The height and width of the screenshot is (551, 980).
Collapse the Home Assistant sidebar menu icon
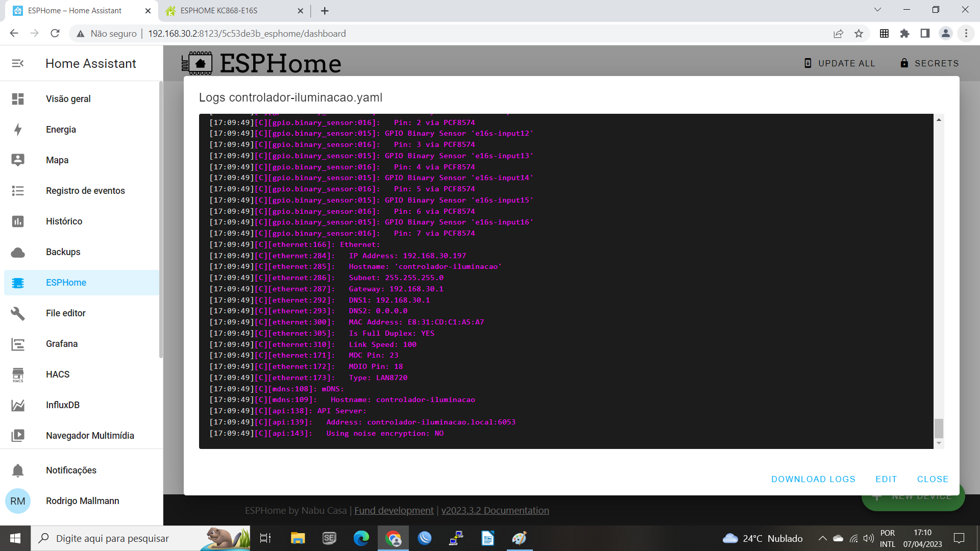tap(18, 63)
